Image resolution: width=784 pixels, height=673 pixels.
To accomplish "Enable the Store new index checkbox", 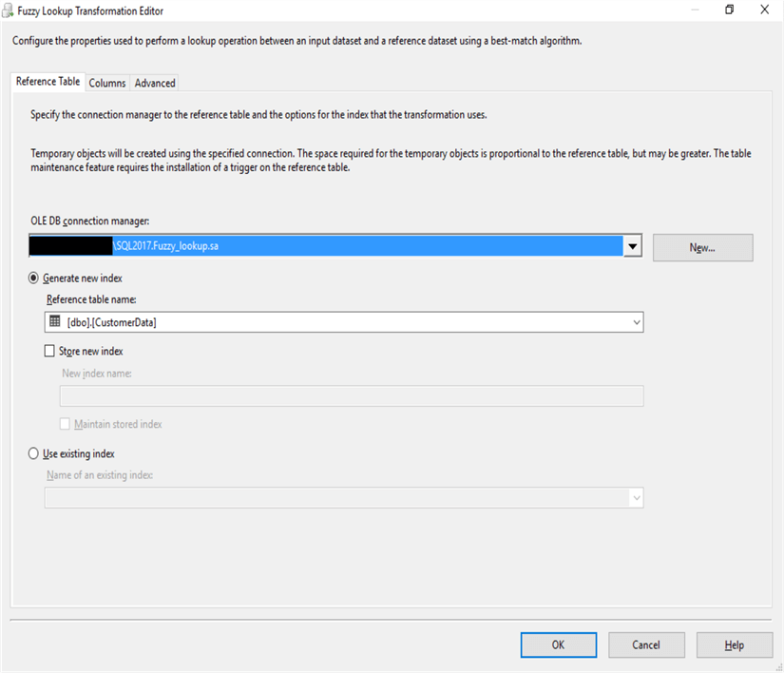I will pyautogui.click(x=50, y=351).
